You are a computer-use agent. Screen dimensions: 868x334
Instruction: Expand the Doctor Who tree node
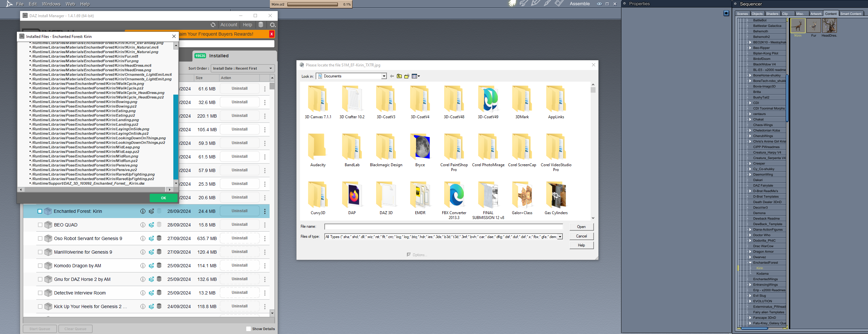[x=750, y=235]
